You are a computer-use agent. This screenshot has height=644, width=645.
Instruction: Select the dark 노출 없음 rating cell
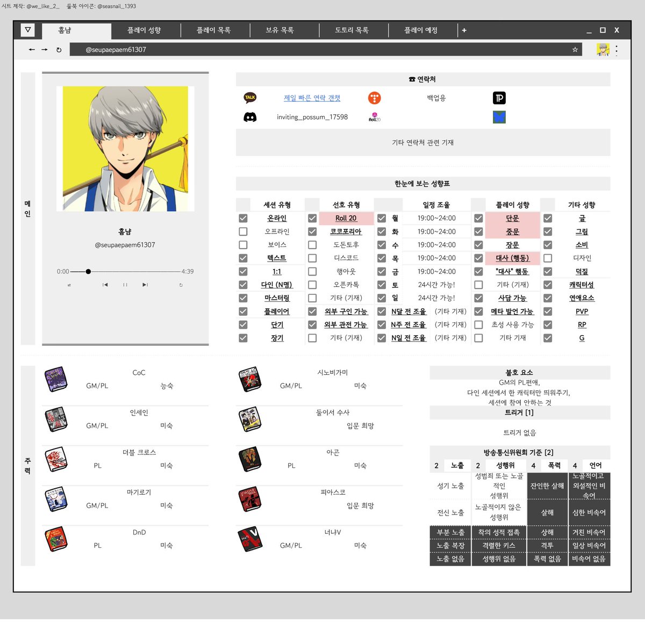tap(450, 559)
